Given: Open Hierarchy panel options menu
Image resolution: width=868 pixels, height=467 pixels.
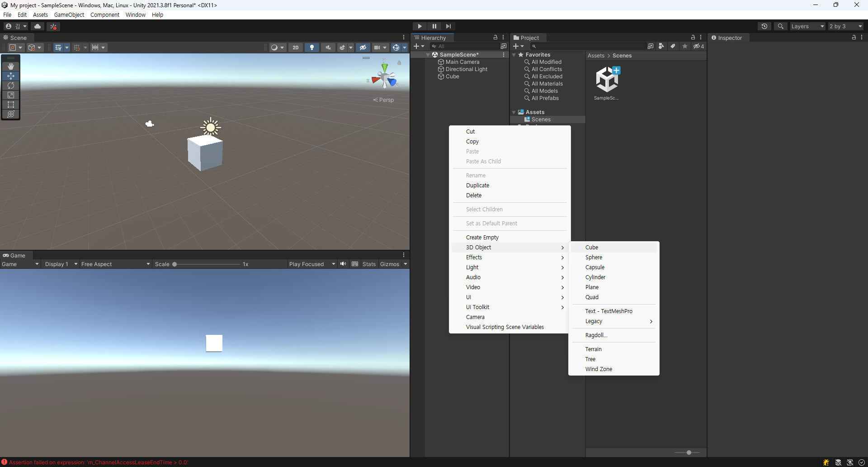Looking at the screenshot, I should click(x=503, y=38).
